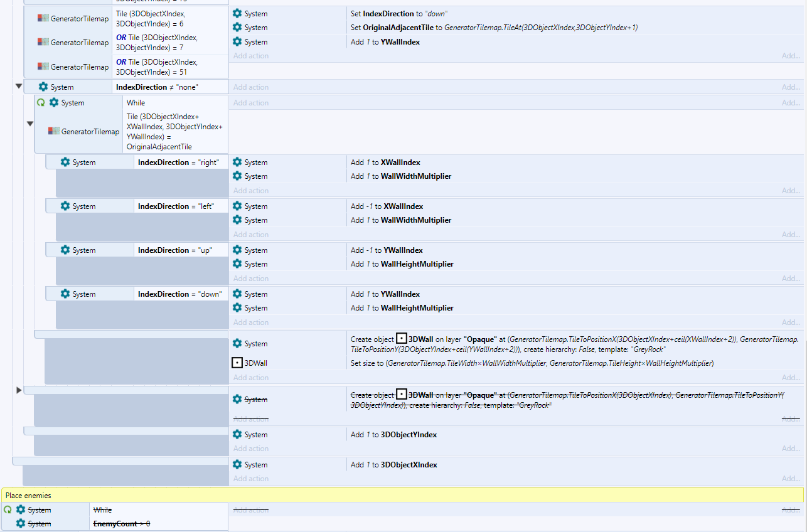Click System gear icon for IndexDirection = "left"
The height and width of the screenshot is (532, 807).
[65, 206]
